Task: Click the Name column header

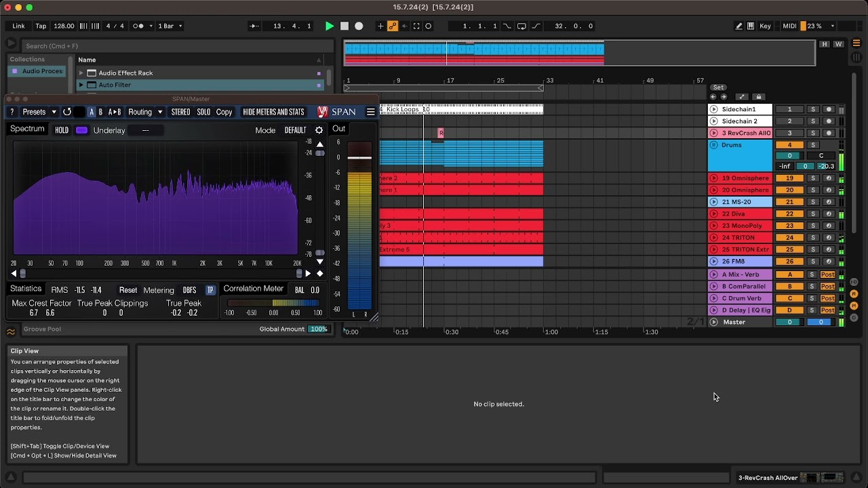Action: tap(87, 60)
